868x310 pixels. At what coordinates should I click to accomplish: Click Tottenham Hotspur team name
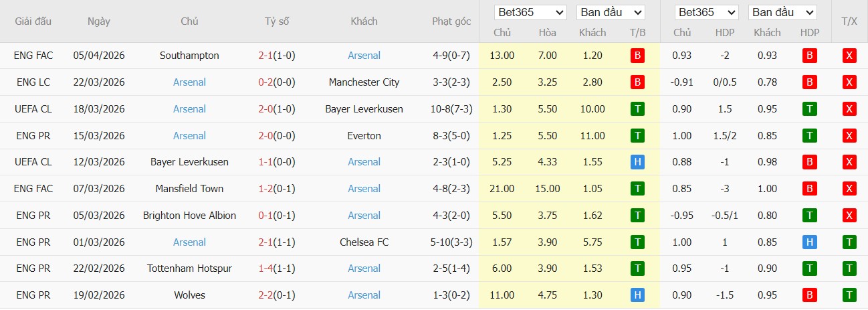[x=189, y=268]
